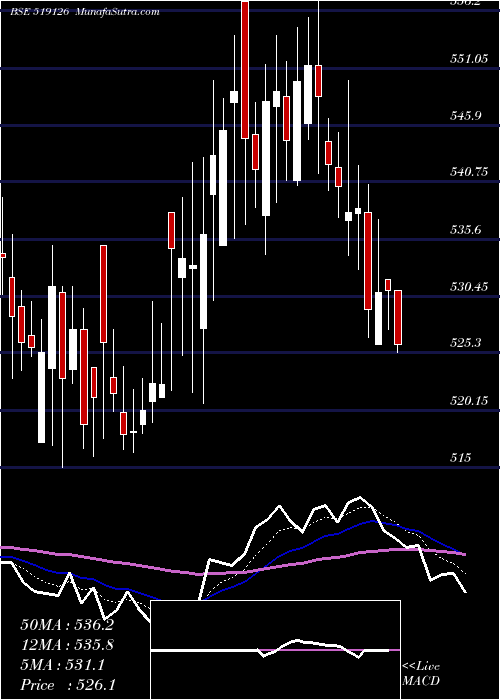Click the 535.6 price axis label
The image size is (500, 700).
point(465,229)
